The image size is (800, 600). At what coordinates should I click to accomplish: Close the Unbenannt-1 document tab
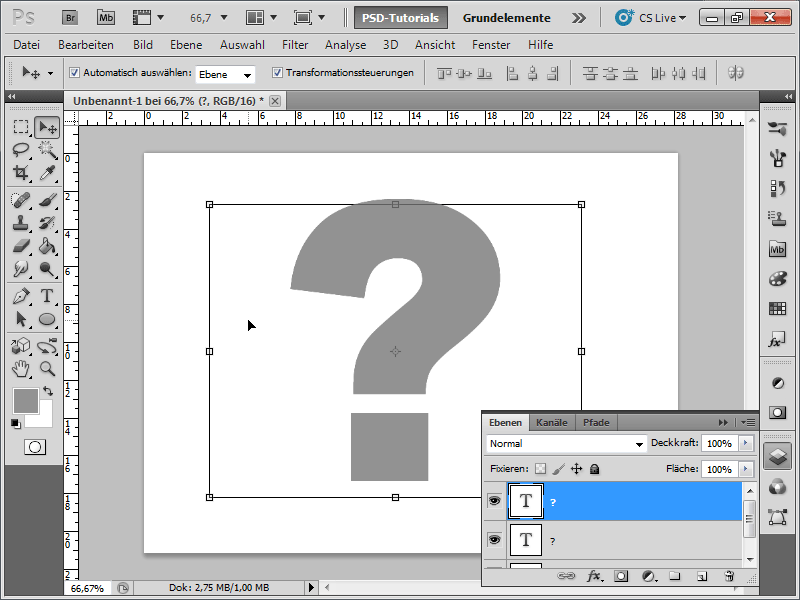click(x=275, y=101)
